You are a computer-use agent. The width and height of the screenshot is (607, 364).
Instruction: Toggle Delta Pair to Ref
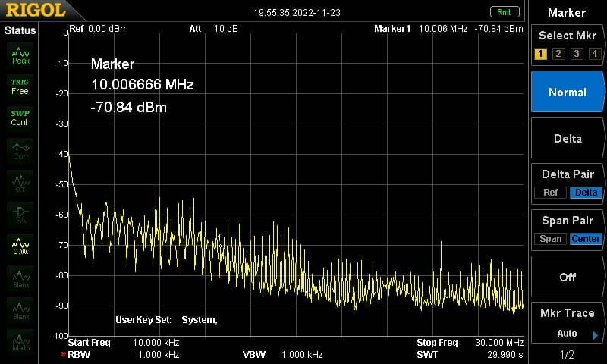tap(550, 193)
